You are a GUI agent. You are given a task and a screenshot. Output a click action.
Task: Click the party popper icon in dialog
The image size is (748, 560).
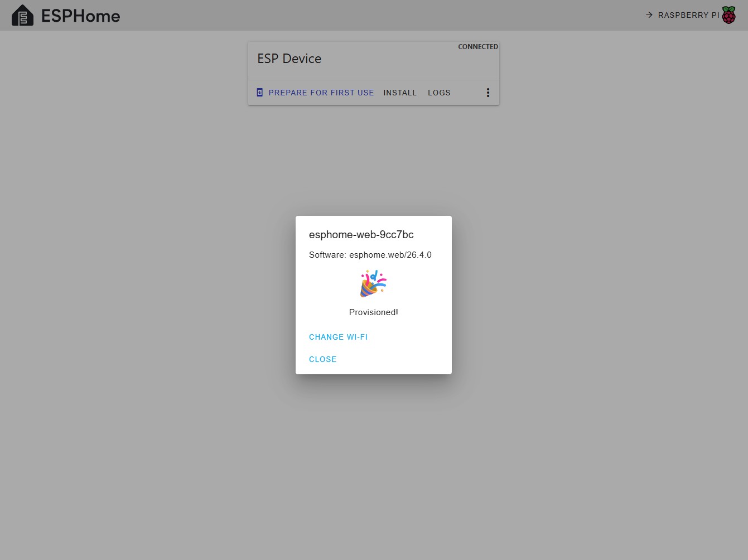(373, 283)
